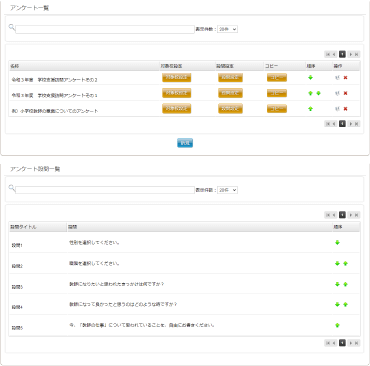The height and width of the screenshot is (366, 370).
Task: Go to previous page above the question table
Action: [x=334, y=215]
